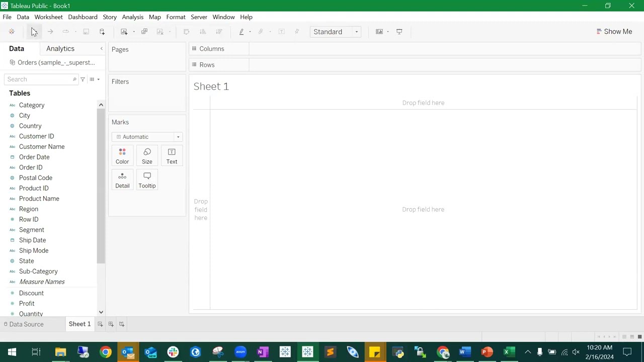Click the new worksheet tab icon at bottom
This screenshot has width=644, height=362.
click(x=100, y=324)
